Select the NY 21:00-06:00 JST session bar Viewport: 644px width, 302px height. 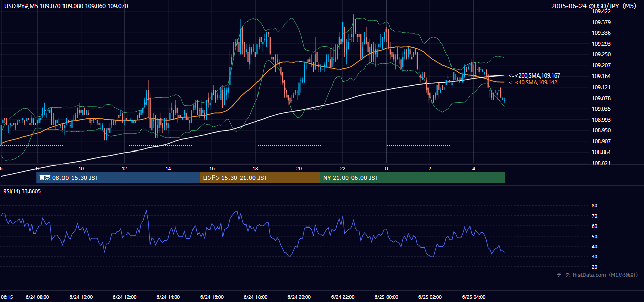pyautogui.click(x=413, y=178)
